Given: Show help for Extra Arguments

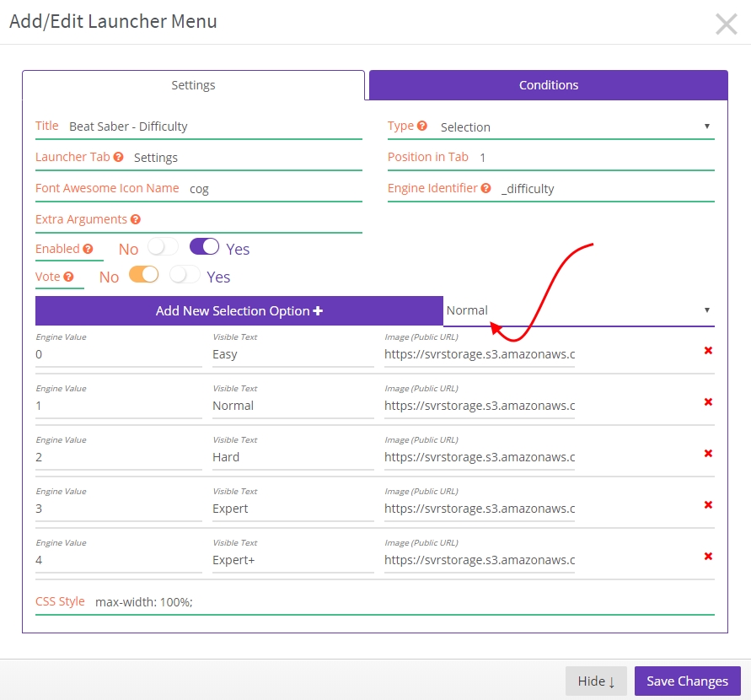Looking at the screenshot, I should [x=136, y=219].
